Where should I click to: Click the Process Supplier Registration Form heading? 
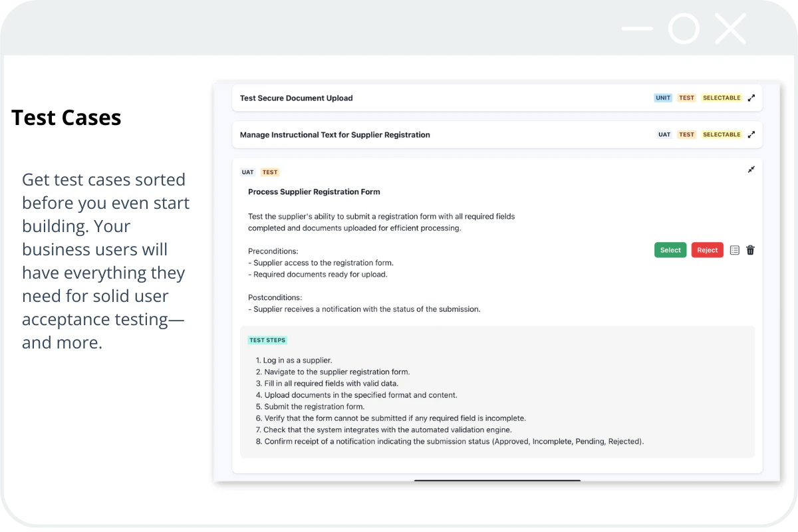tap(314, 192)
